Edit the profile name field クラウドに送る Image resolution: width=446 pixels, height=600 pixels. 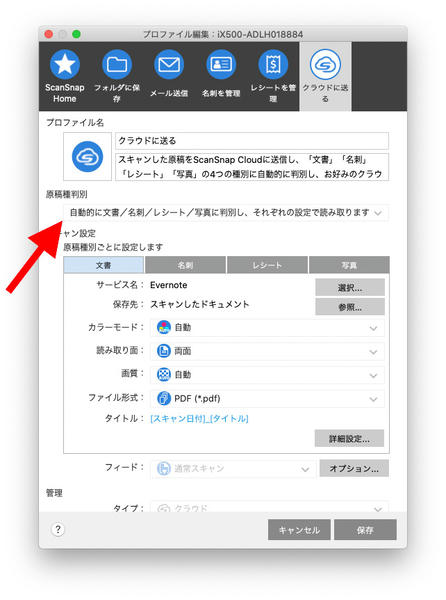(x=252, y=141)
